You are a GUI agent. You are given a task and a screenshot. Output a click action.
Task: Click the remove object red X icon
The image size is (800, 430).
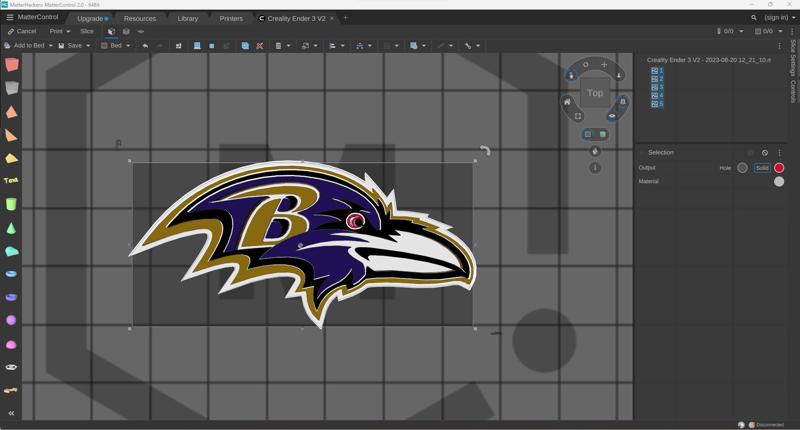(260, 46)
